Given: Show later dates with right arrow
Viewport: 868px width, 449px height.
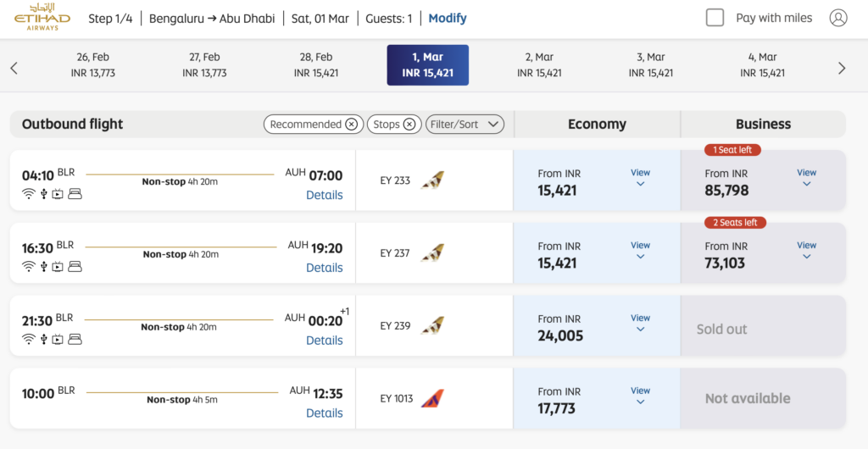Looking at the screenshot, I should (x=842, y=68).
